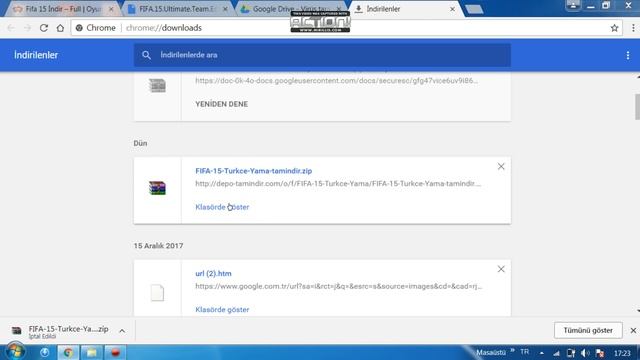
Task: Click the WinRAR icon of FIFA-15-Turkce-Yama-tamindir.zip
Action: click(x=157, y=188)
